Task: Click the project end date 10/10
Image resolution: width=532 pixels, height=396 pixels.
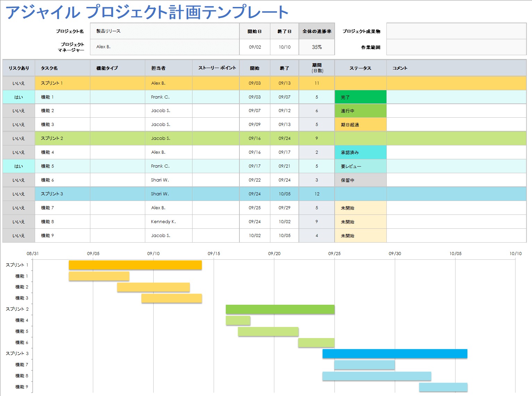Action: [285, 47]
